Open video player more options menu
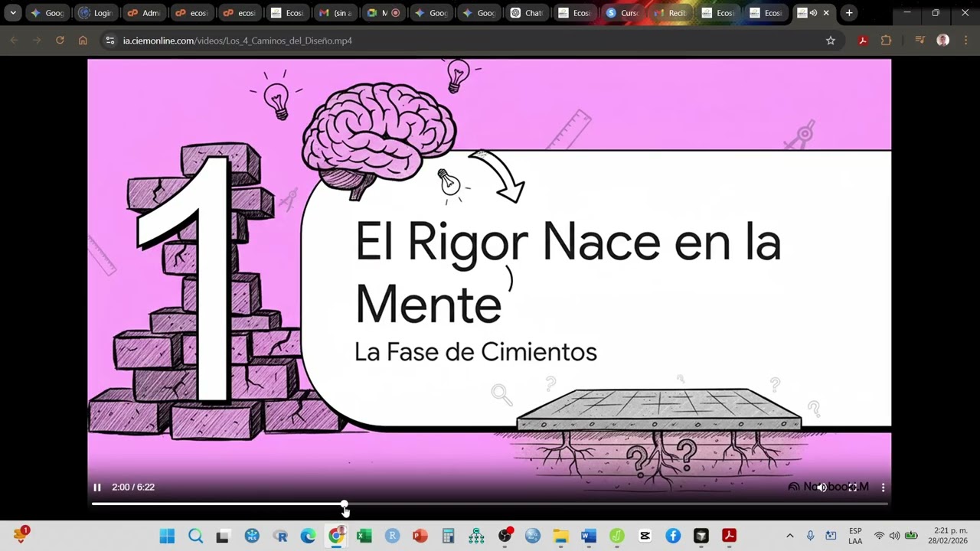The image size is (980, 551). click(x=883, y=487)
